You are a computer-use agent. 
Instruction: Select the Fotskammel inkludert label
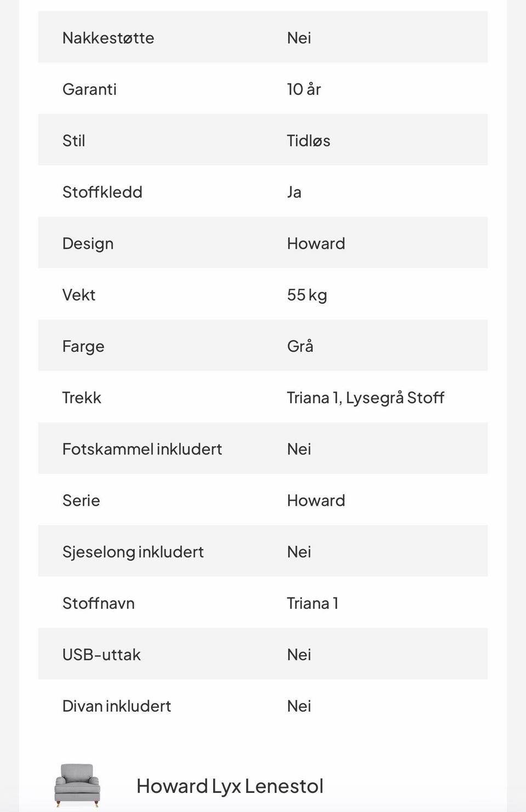(142, 449)
